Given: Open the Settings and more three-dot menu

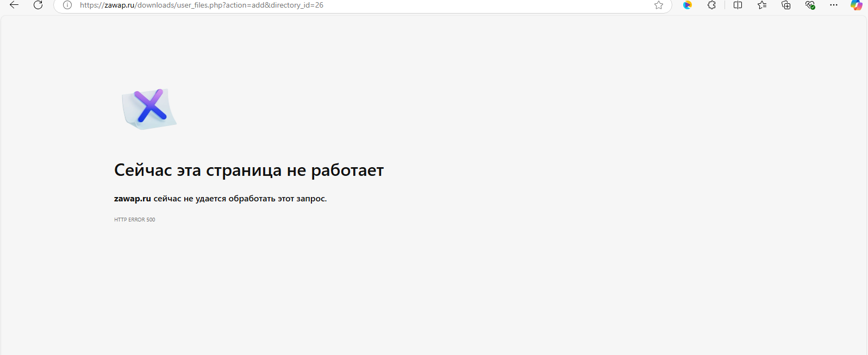Looking at the screenshot, I should point(834,5).
